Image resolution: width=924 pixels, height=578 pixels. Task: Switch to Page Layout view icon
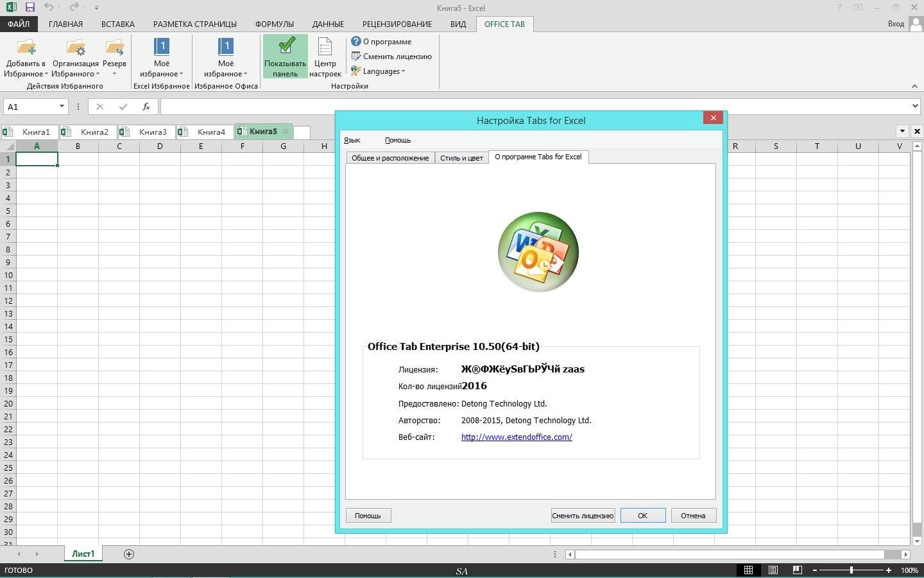point(773,570)
